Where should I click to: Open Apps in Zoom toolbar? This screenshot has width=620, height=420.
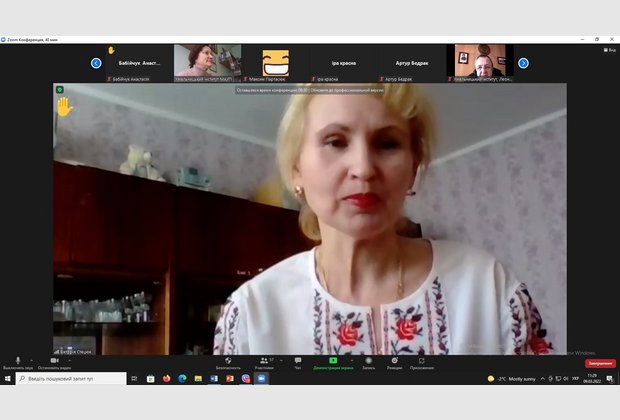pyautogui.click(x=422, y=363)
